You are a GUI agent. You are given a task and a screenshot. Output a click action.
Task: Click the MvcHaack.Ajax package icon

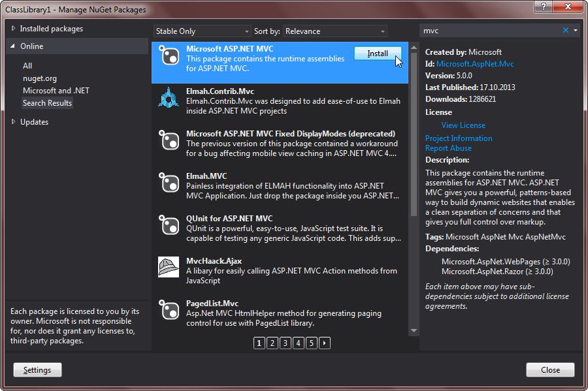click(x=169, y=267)
